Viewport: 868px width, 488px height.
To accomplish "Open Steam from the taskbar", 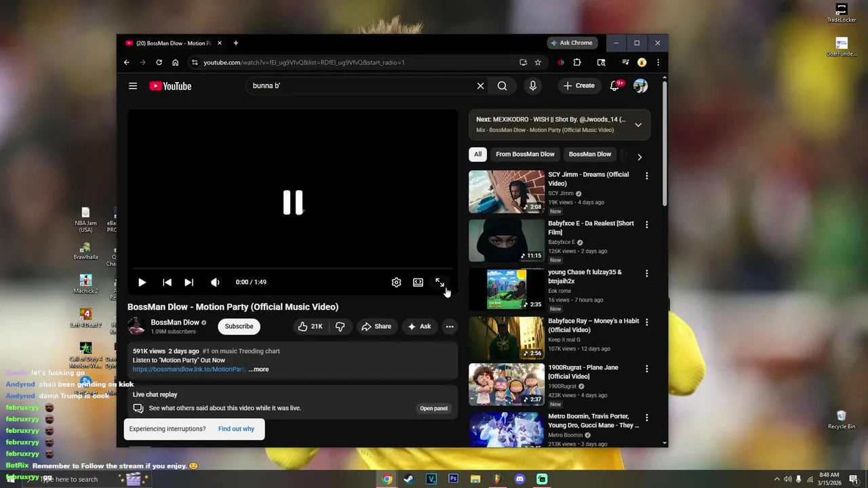I will pos(409,479).
